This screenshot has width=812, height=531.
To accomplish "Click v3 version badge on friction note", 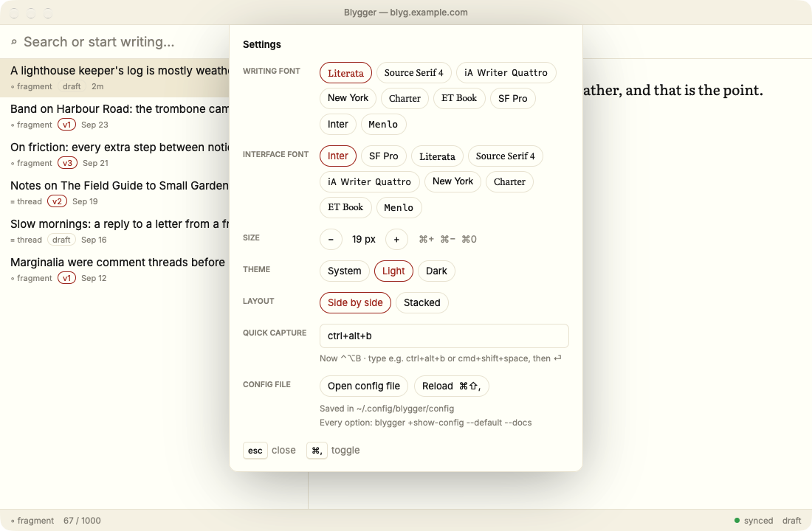I will coord(67,163).
